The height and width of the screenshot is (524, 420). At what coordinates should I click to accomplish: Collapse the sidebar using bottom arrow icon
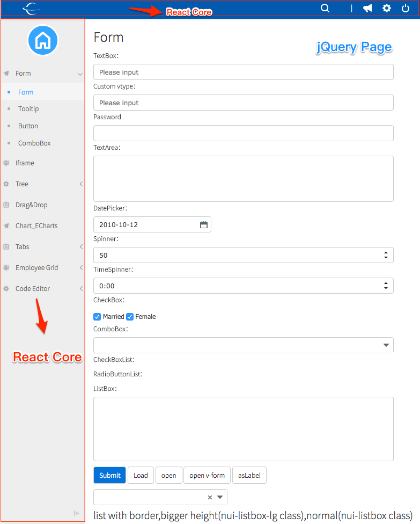click(77, 513)
